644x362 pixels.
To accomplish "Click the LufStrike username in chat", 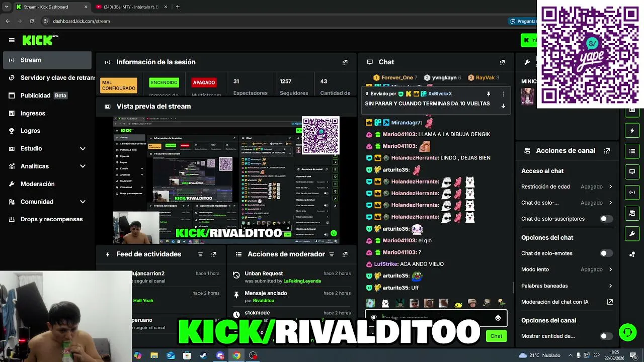I will tap(386, 264).
